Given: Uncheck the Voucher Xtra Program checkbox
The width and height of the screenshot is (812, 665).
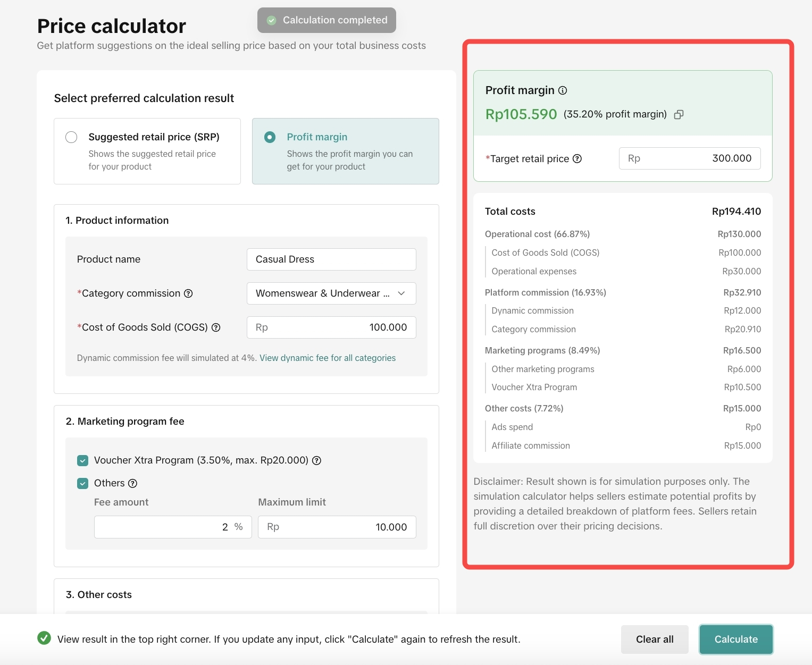Looking at the screenshot, I should (83, 460).
